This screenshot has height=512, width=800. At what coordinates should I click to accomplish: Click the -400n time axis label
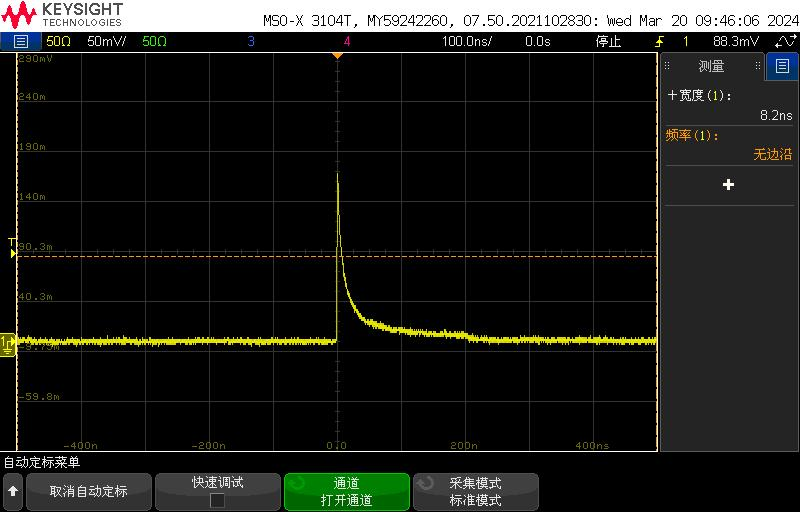80,445
